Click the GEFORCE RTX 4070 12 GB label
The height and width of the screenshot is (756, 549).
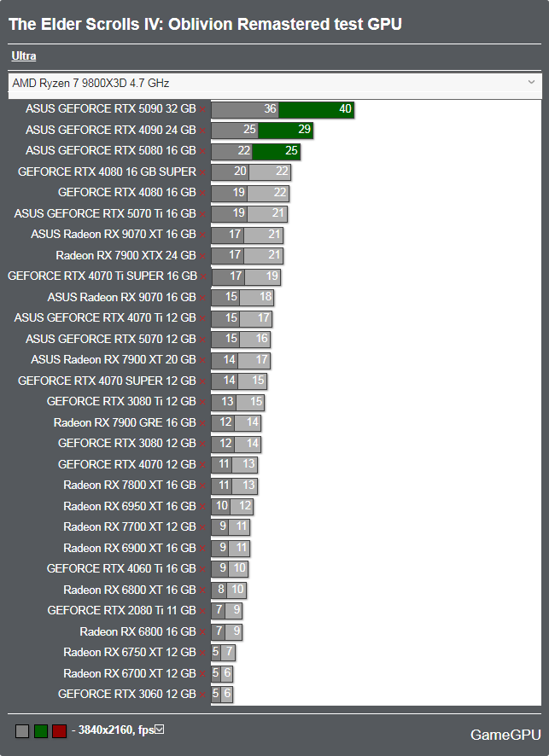127,464
